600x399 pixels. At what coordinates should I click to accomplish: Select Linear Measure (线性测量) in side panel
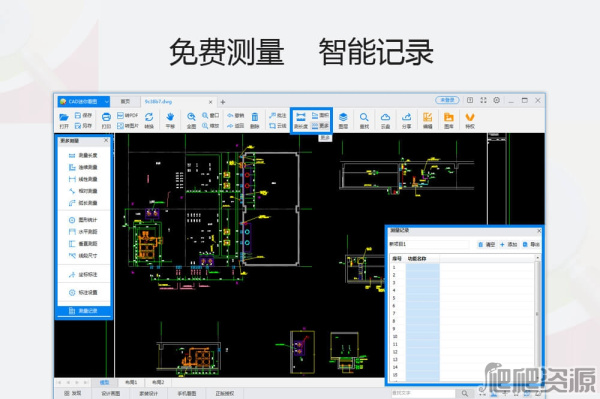(83, 179)
